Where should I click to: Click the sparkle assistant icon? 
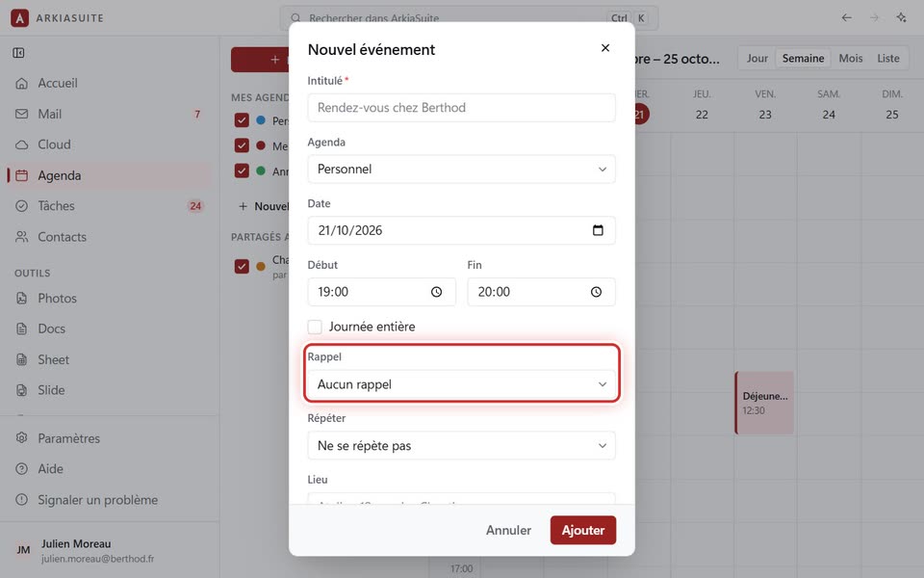901,17
